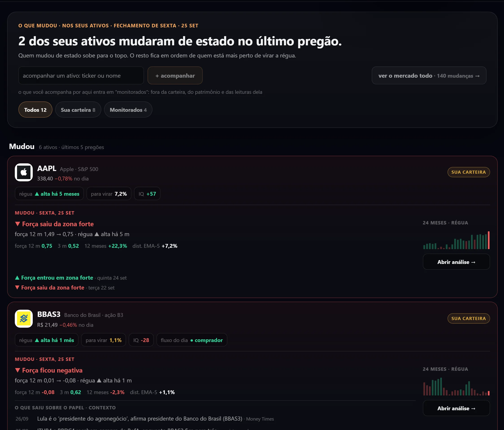Click the AAPL 24 meses régua bar chart
Screen dimensions: 504x430
tap(456, 240)
